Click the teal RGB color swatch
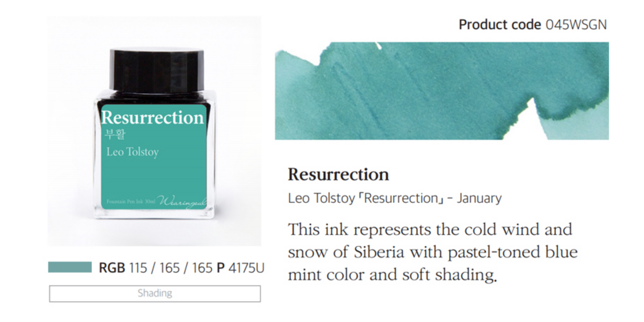Screen dimensions: 644x322 point(70,267)
